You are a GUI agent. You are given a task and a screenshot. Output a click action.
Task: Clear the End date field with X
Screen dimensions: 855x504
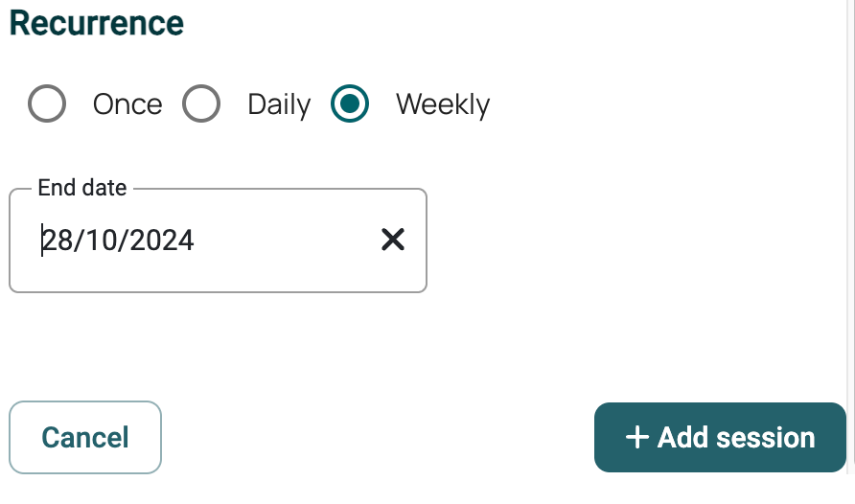[392, 240]
